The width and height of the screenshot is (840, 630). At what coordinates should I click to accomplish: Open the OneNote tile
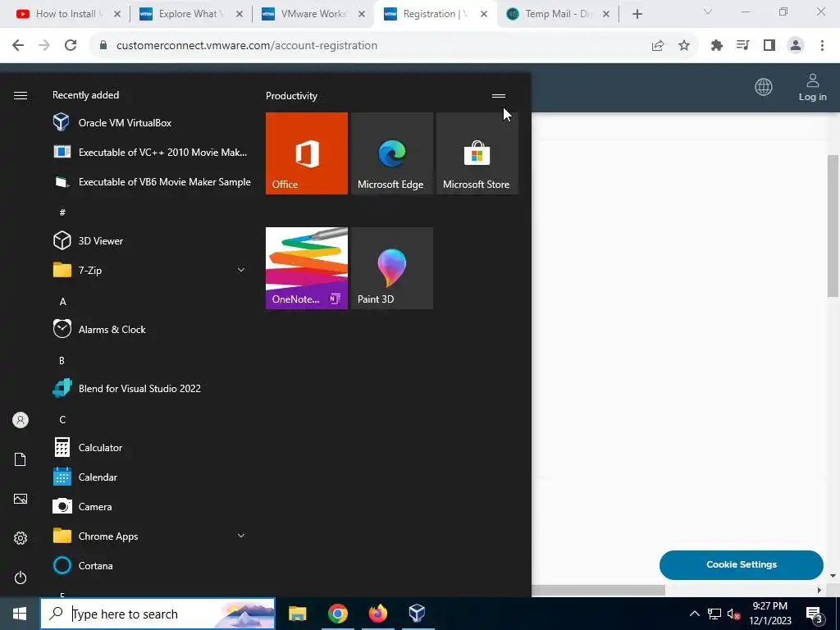click(x=307, y=268)
